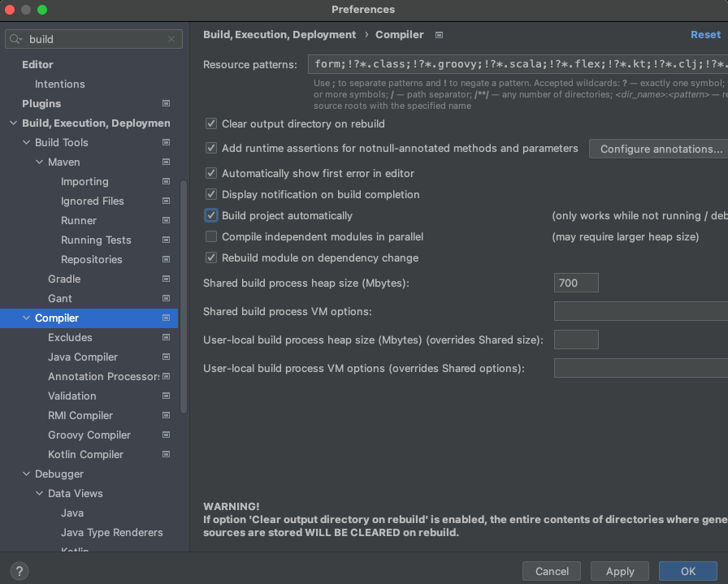The image size is (728, 584).
Task: Enable Compile independent modules in parallel
Action: pyautogui.click(x=210, y=236)
